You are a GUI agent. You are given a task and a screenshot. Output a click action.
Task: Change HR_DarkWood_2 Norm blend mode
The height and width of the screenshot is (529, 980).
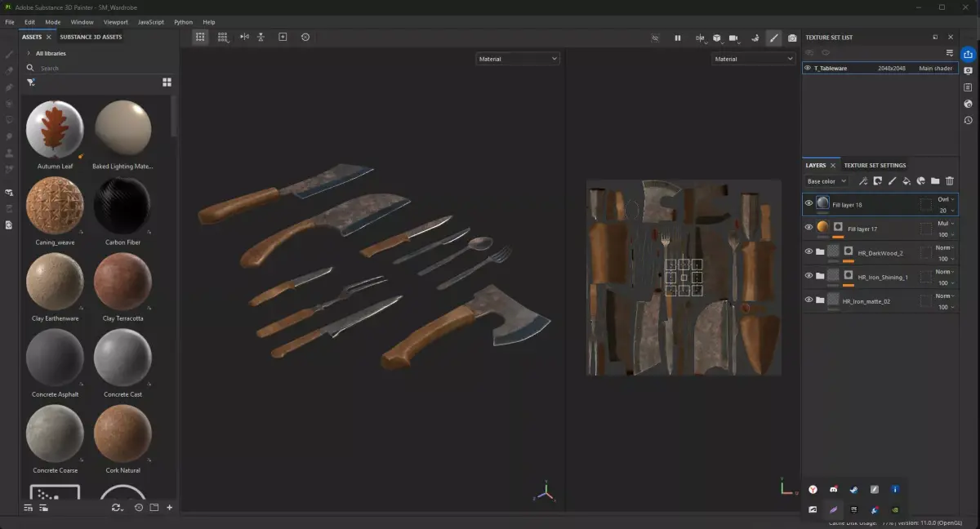click(x=946, y=247)
